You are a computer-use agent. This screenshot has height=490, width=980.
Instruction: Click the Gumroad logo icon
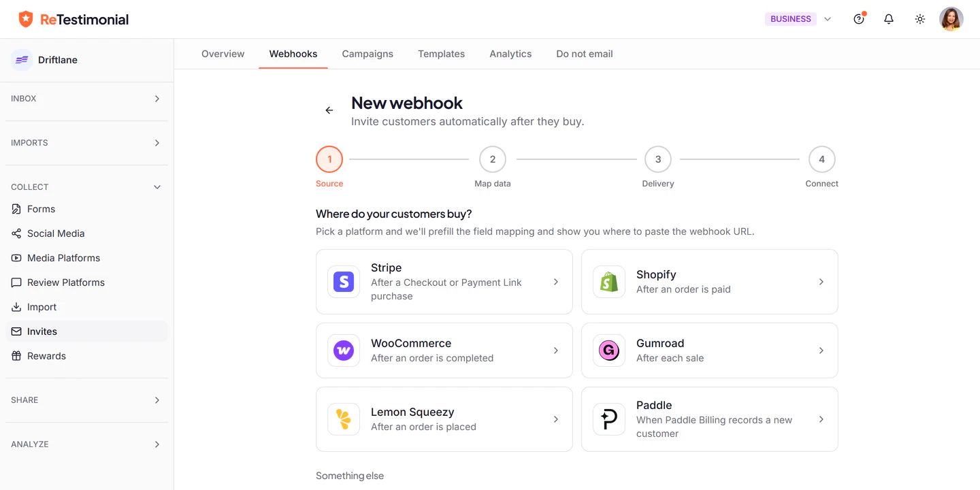[609, 350]
